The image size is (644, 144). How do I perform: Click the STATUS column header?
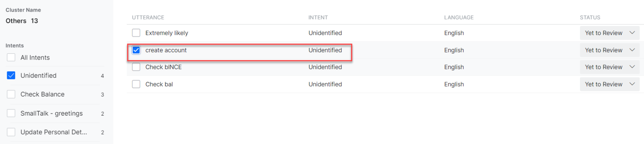[590, 17]
